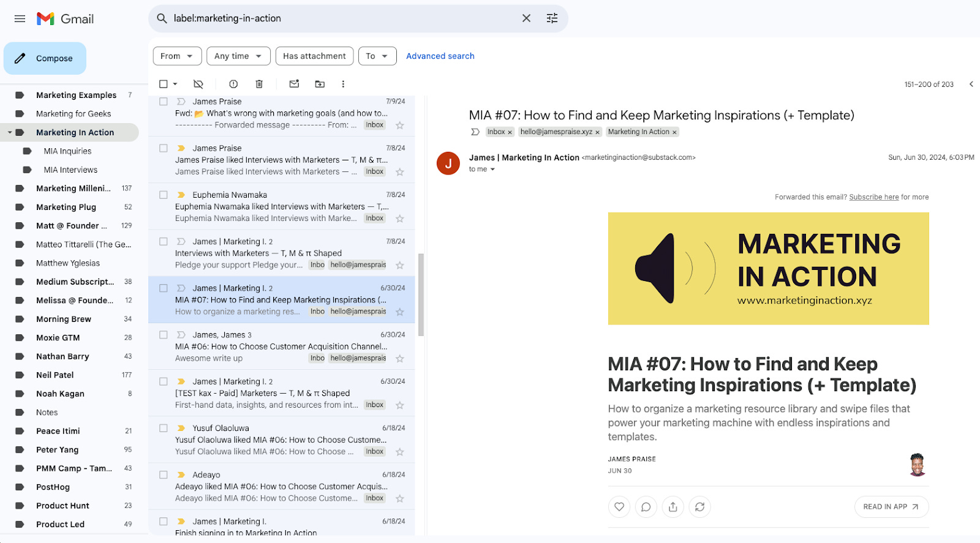The width and height of the screenshot is (980, 543).
Task: Select Euphemia Nwamaka email checkbox
Action: 164,195
